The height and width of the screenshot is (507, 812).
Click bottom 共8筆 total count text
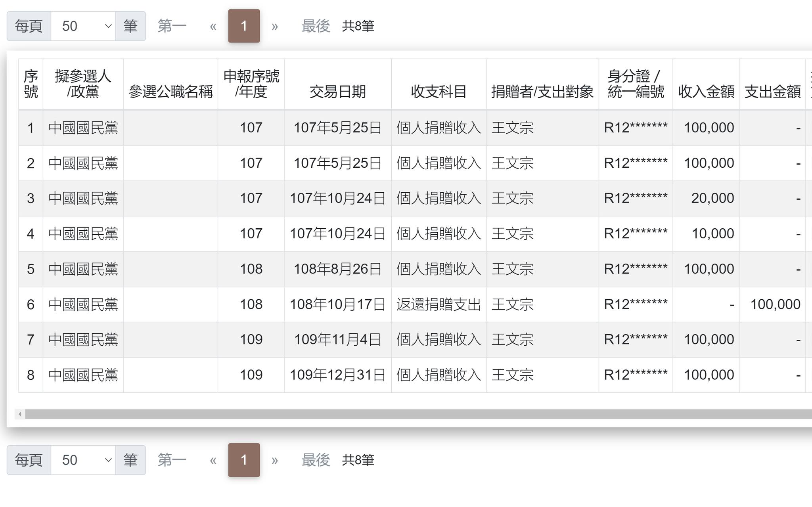coord(358,460)
